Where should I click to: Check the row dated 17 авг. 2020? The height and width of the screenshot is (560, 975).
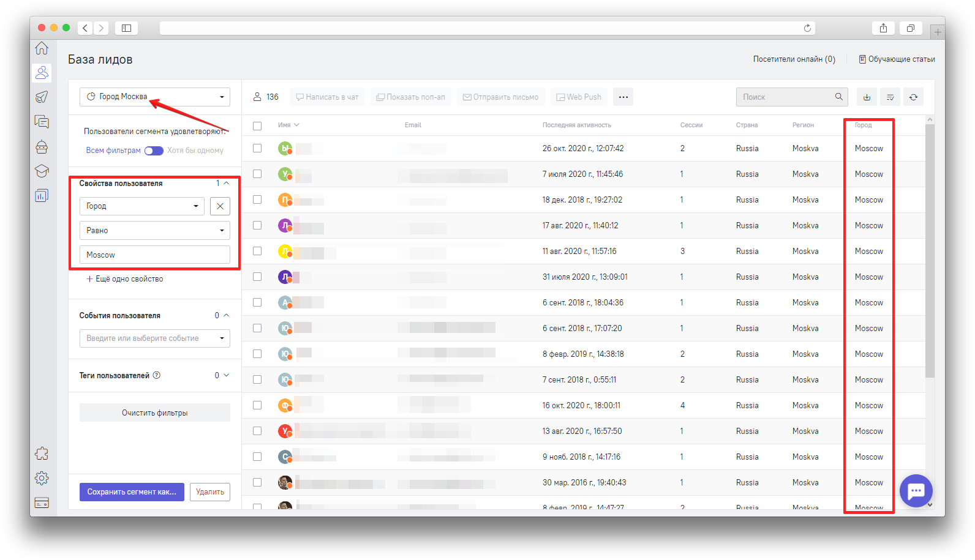(257, 225)
